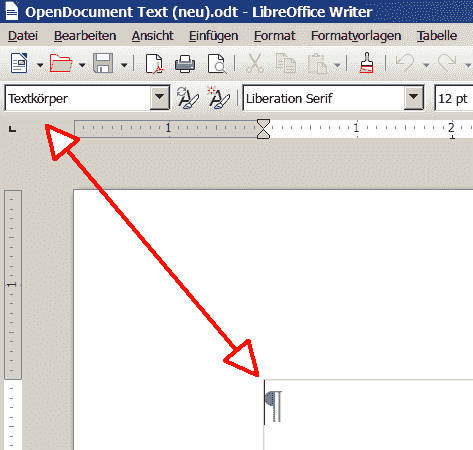This screenshot has height=450, width=473.
Task: Open the font name dropdown list
Action: 414,98
